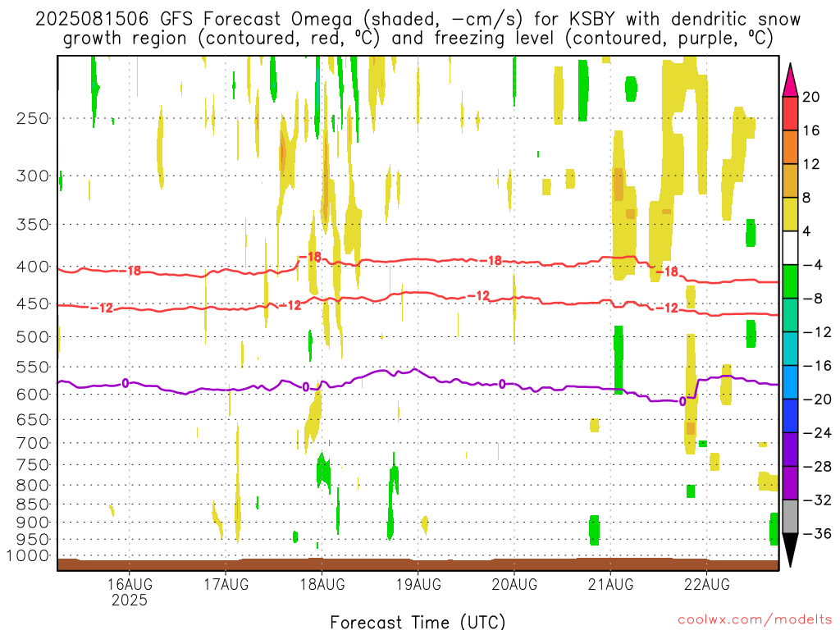Click the colorbar value label -20
This screenshot has height=630, width=840.
tap(817, 399)
